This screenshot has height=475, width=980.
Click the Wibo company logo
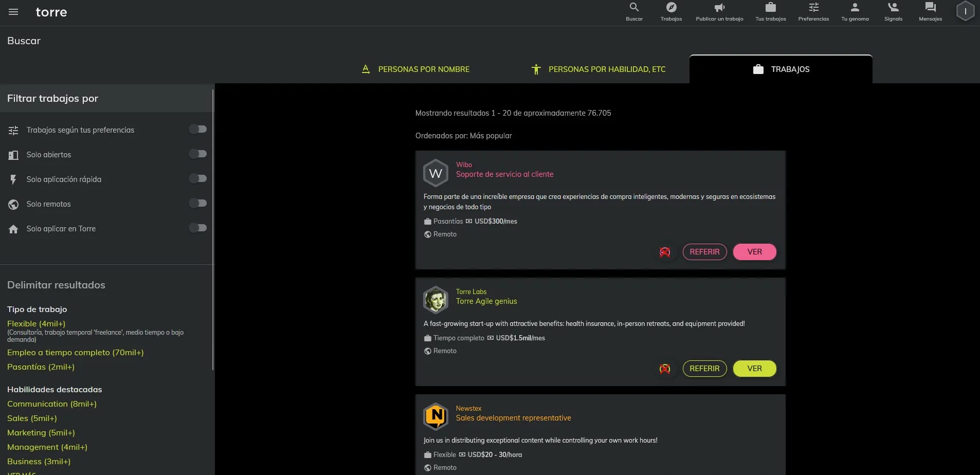435,173
